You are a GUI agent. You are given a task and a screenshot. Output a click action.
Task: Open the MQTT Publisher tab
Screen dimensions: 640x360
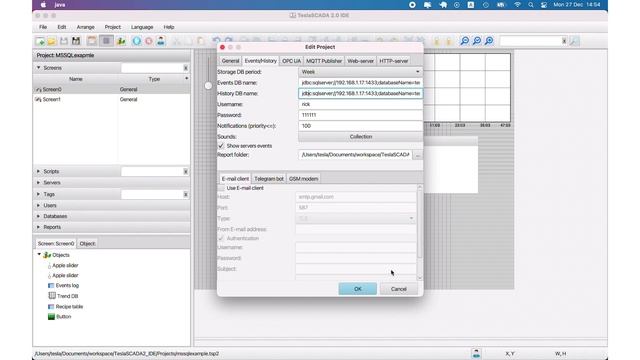tap(324, 61)
